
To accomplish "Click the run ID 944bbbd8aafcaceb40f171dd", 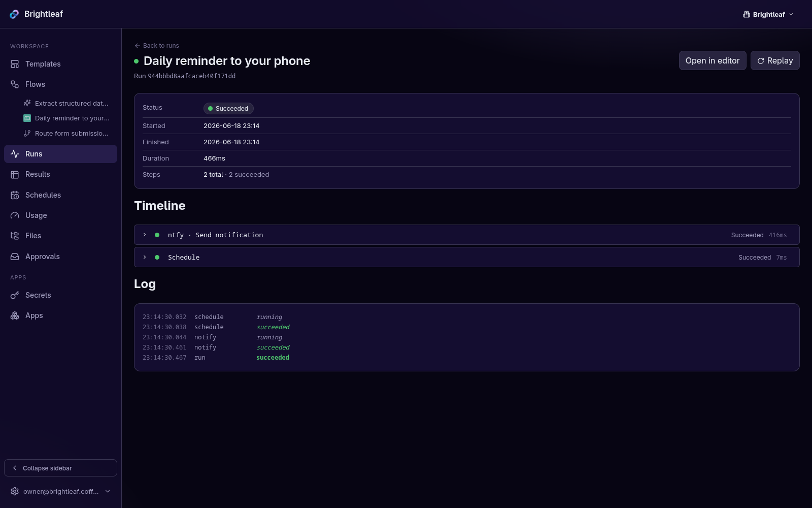I will click(191, 76).
